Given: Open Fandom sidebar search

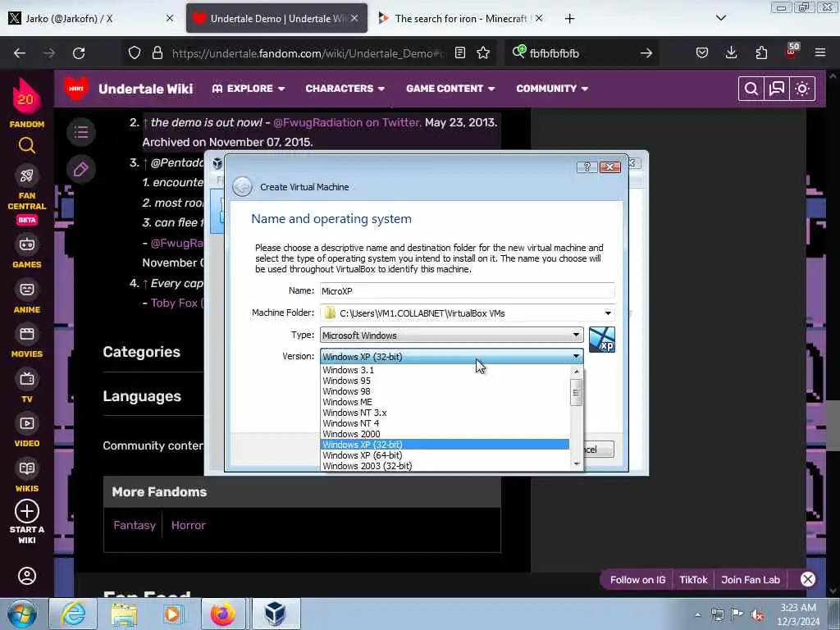Looking at the screenshot, I should 27,145.
